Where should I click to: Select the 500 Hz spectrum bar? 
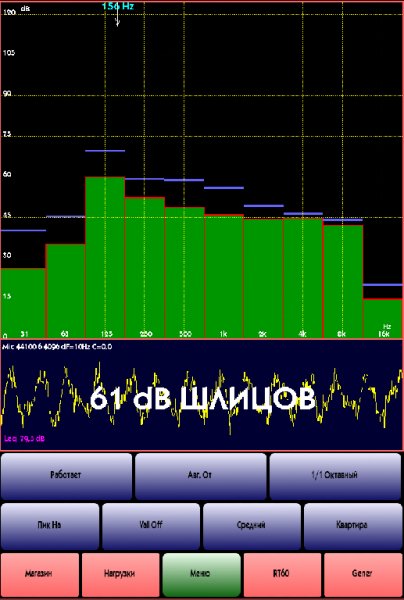tap(185, 272)
